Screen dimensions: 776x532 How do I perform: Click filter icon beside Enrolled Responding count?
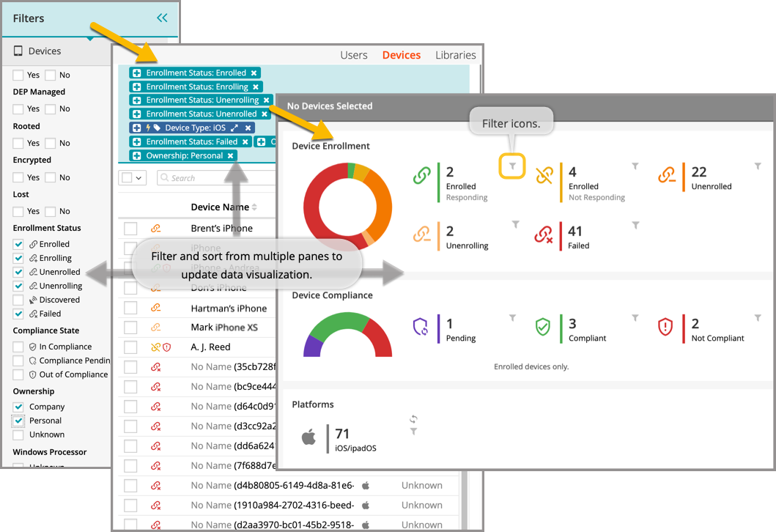tap(513, 167)
